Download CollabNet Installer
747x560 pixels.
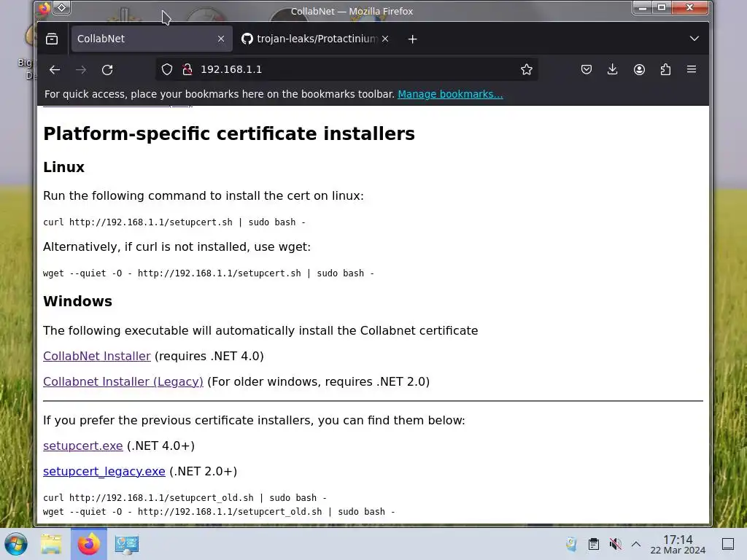pos(97,356)
